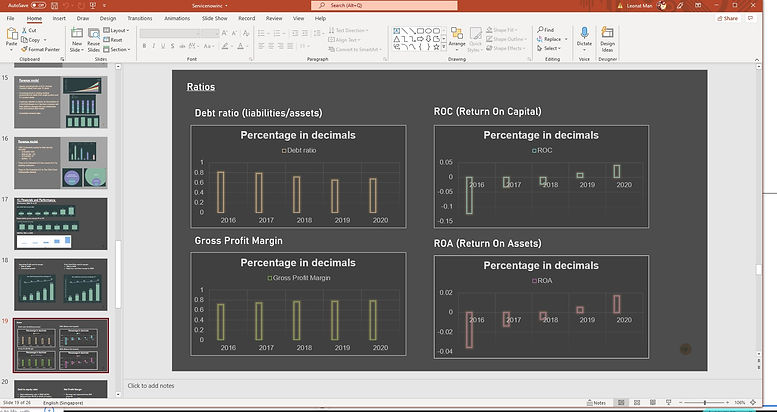Click the text highlight color button

(225, 46)
